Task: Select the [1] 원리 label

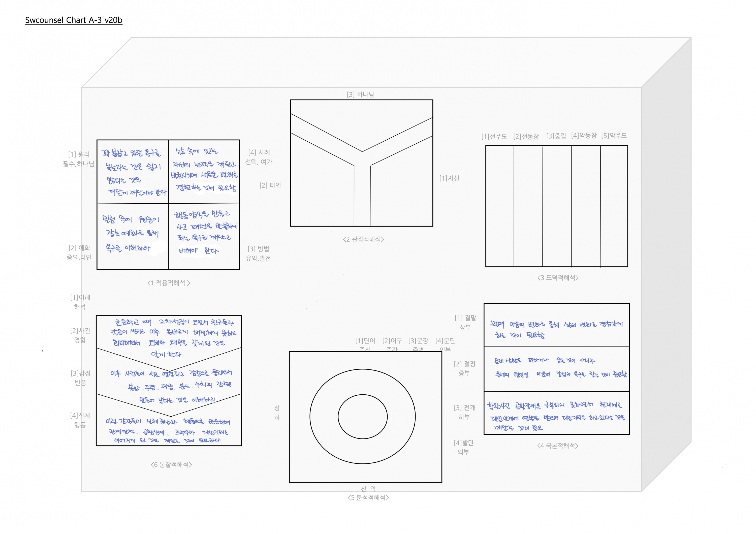Action: (x=79, y=154)
